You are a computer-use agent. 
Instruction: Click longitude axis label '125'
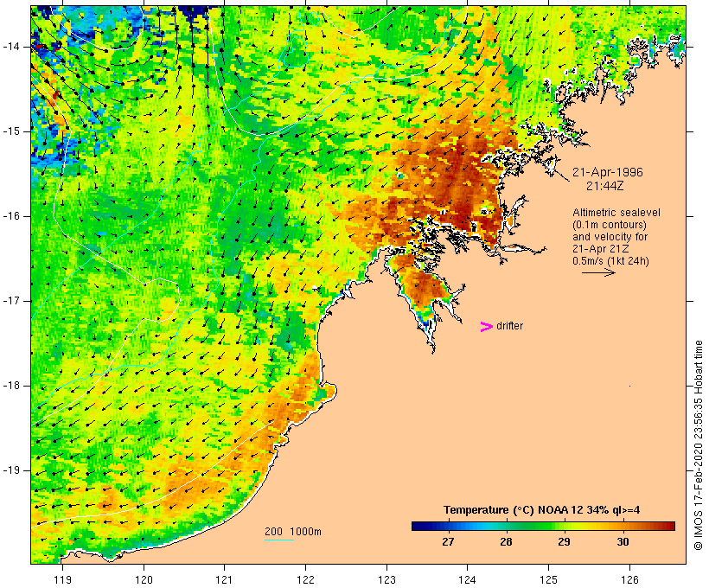548,579
